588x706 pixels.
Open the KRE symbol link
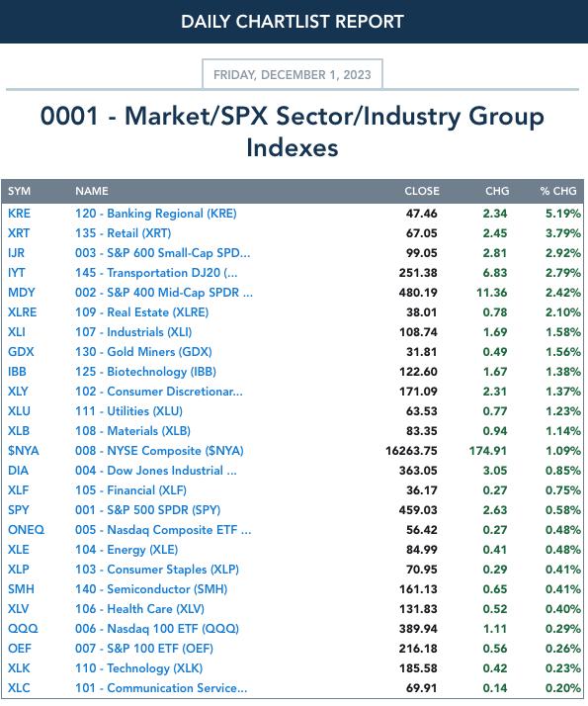pyautogui.click(x=19, y=214)
